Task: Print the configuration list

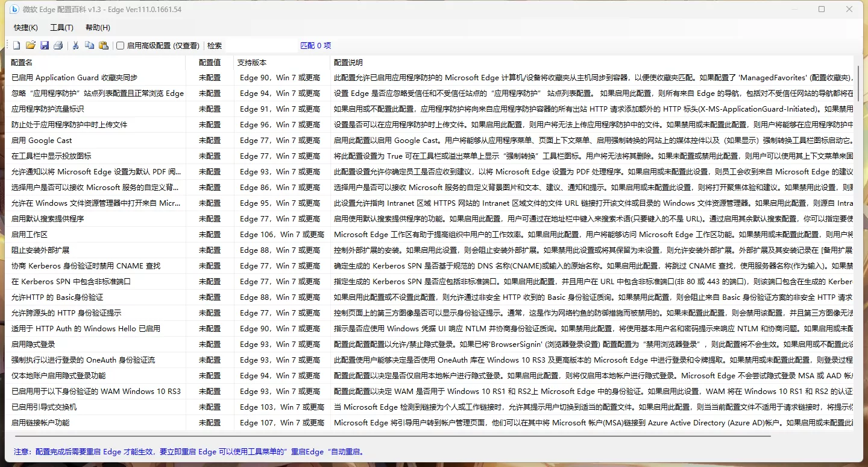Action: [x=58, y=45]
